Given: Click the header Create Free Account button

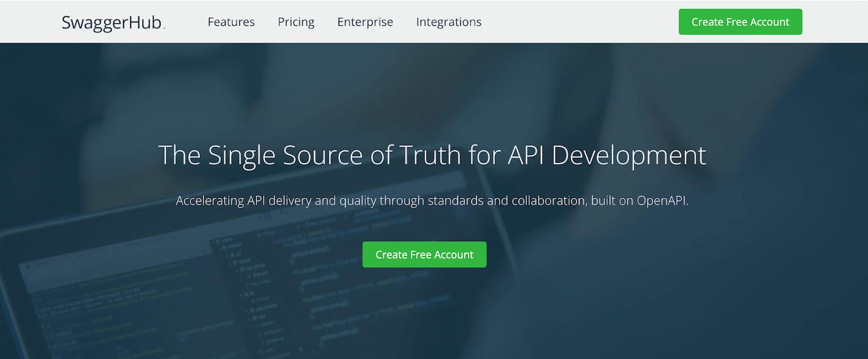Looking at the screenshot, I should tap(740, 22).
